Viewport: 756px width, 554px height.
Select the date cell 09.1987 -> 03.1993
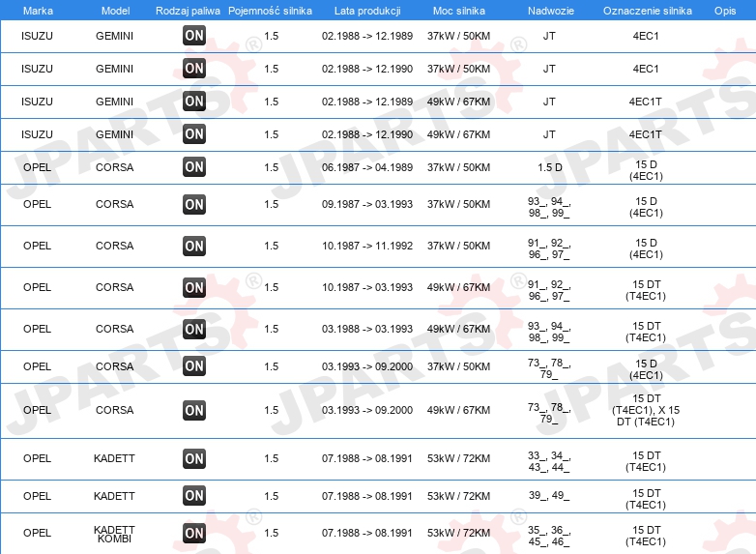[x=367, y=204]
